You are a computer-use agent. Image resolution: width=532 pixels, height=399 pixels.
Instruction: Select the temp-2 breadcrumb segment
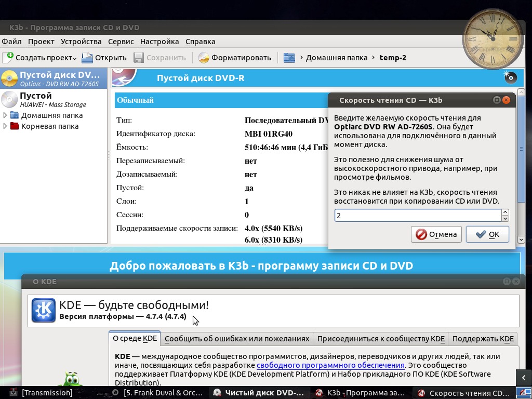[x=393, y=58]
